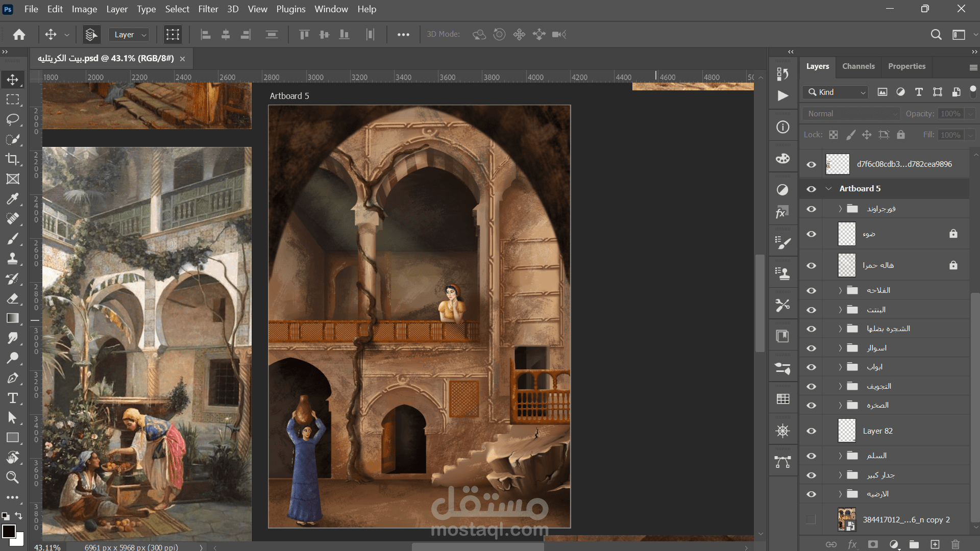
Task: Switch to the Channels tab
Action: 858,66
